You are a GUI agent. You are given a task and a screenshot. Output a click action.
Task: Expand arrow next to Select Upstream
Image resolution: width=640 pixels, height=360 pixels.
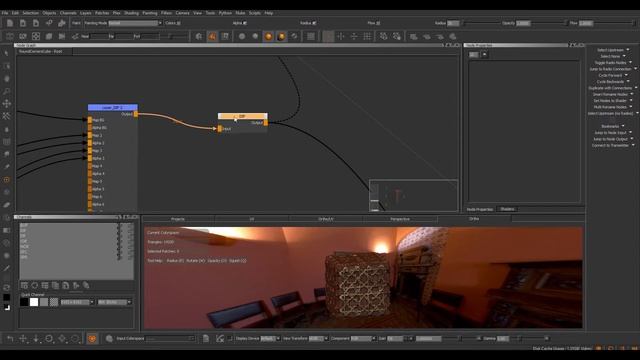tap(628, 50)
